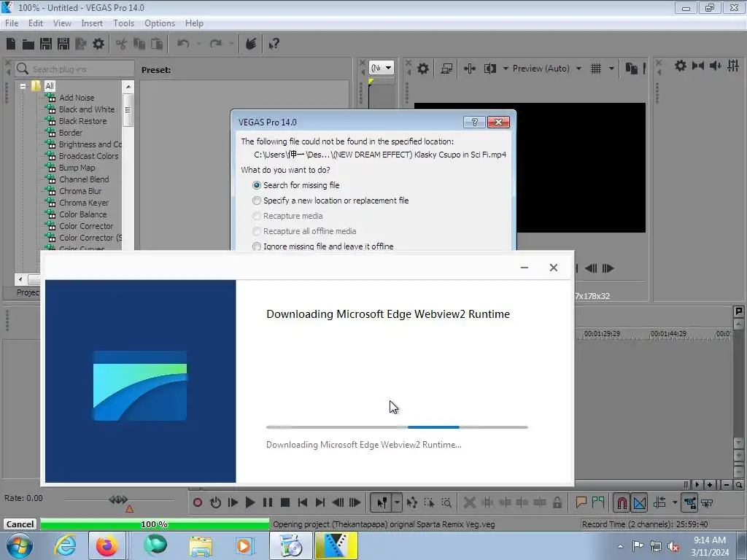
Task: Click the Insert Marker icon
Action: (x=581, y=502)
